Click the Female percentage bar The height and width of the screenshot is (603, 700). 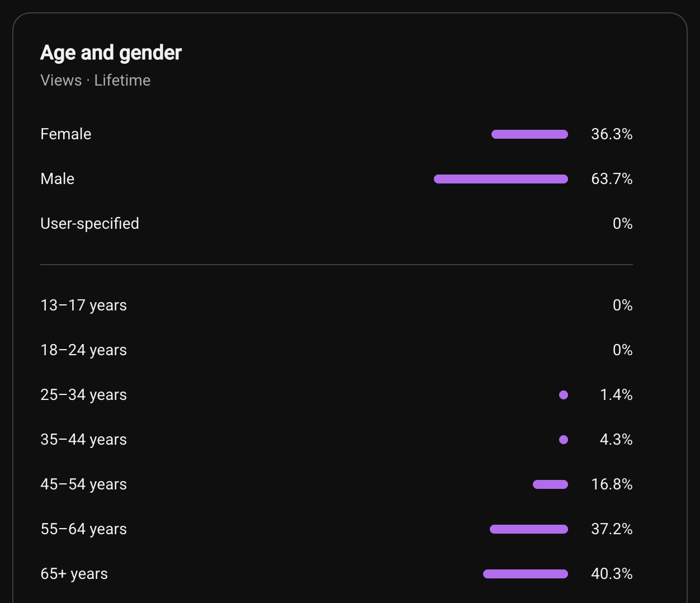point(529,134)
